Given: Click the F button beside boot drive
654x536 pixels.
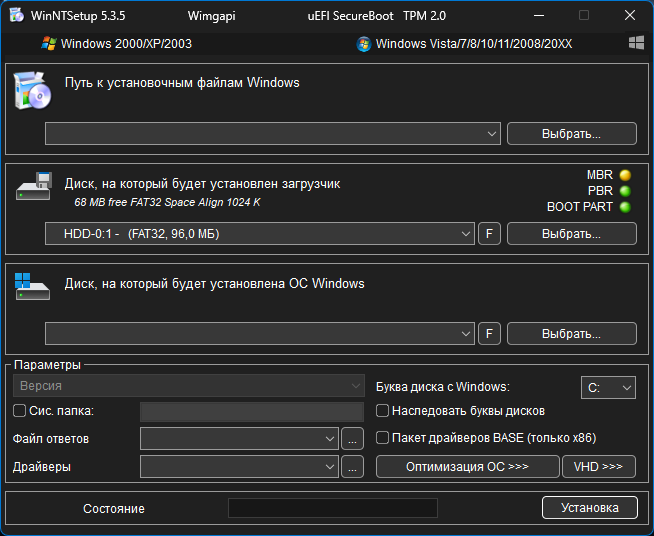Looking at the screenshot, I should (x=489, y=234).
